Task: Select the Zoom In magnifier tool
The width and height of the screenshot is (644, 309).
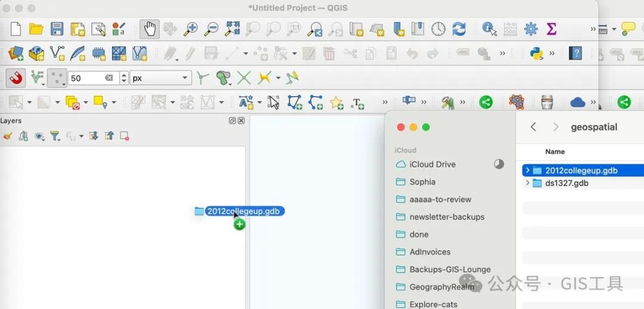Action: pos(191,29)
